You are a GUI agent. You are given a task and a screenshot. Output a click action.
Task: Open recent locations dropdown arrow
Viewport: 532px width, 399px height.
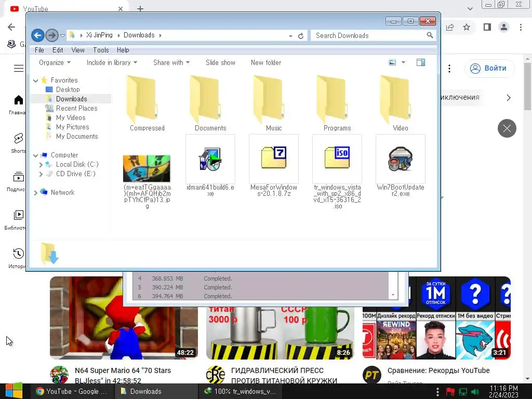(62, 35)
